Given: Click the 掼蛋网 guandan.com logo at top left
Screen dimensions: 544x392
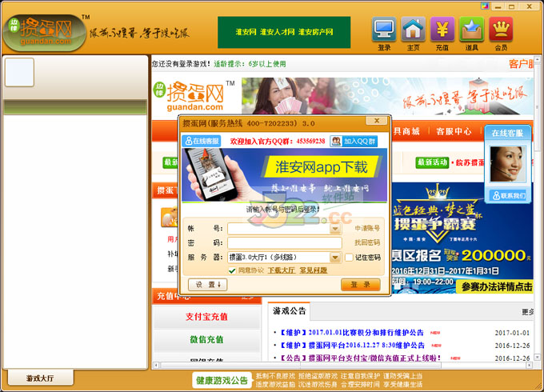Looking at the screenshot, I should (x=45, y=32).
